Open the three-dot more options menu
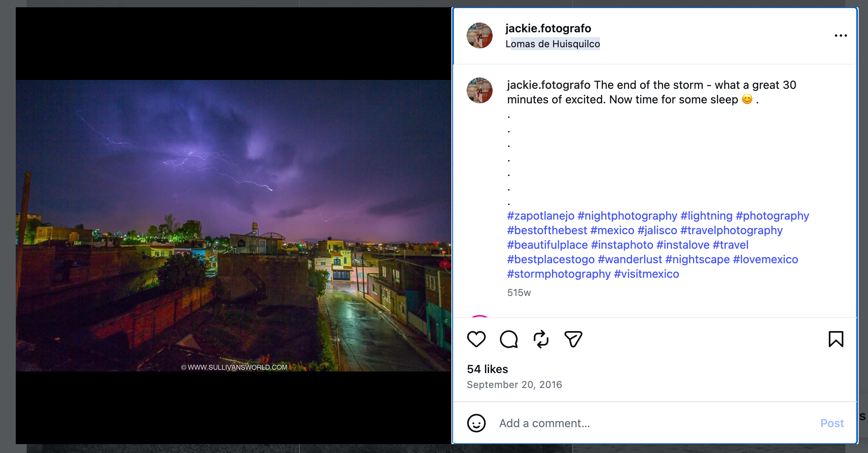The image size is (868, 453). tap(841, 36)
